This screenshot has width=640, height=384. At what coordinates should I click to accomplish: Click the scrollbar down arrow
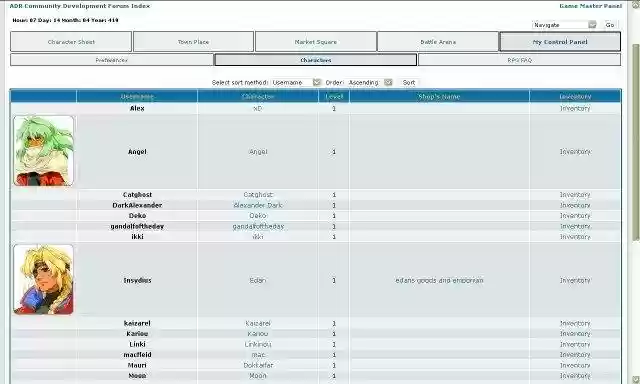point(636,380)
